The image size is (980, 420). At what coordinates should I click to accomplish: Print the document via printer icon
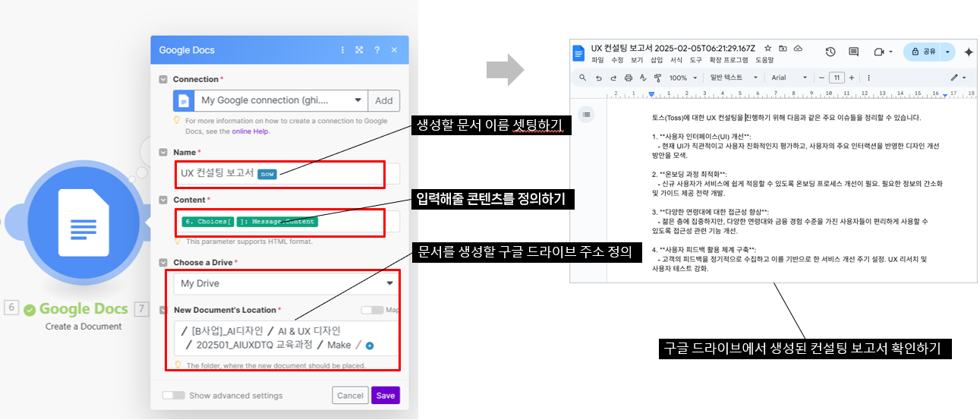(628, 77)
